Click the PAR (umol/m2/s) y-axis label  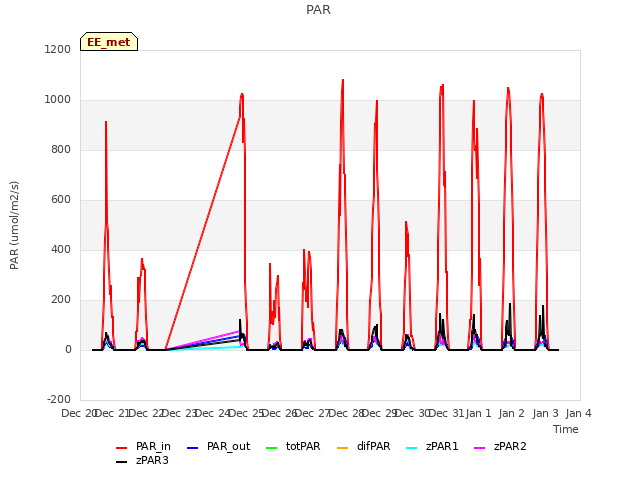tap(14, 225)
